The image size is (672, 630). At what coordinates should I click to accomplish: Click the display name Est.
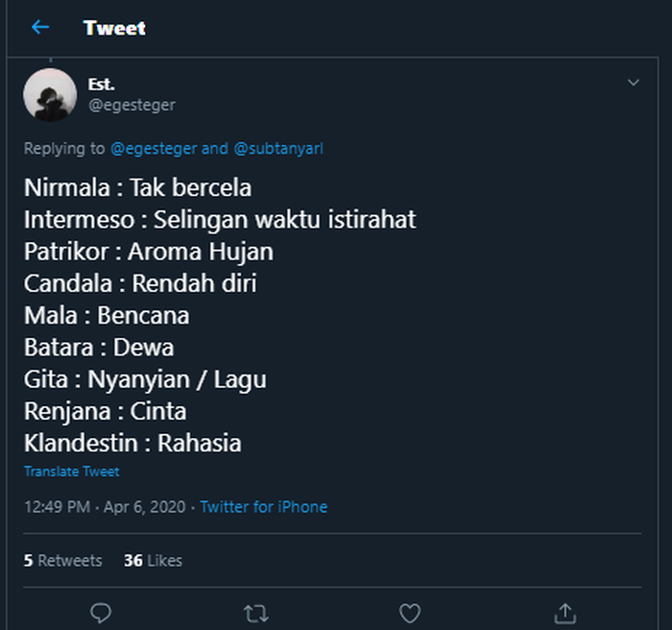pos(101,85)
